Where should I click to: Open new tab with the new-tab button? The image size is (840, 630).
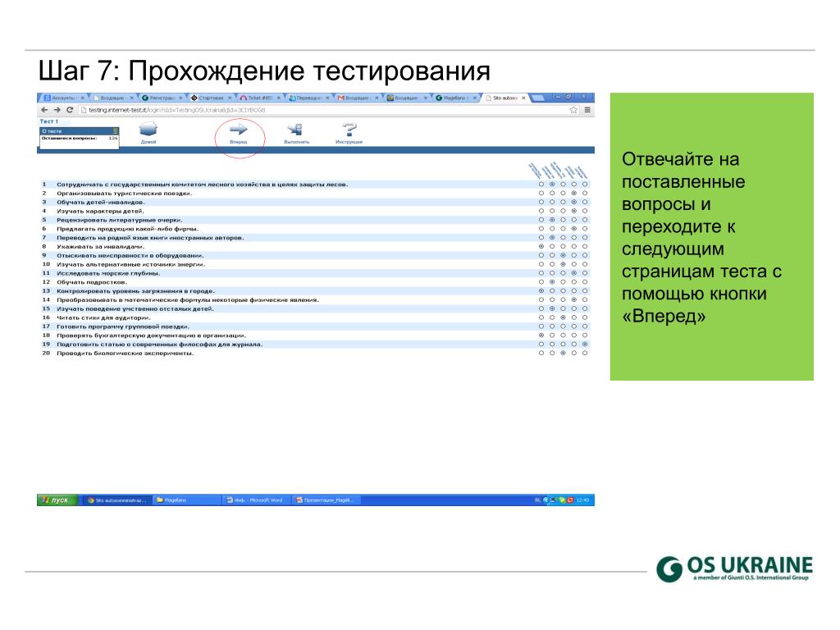[538, 98]
